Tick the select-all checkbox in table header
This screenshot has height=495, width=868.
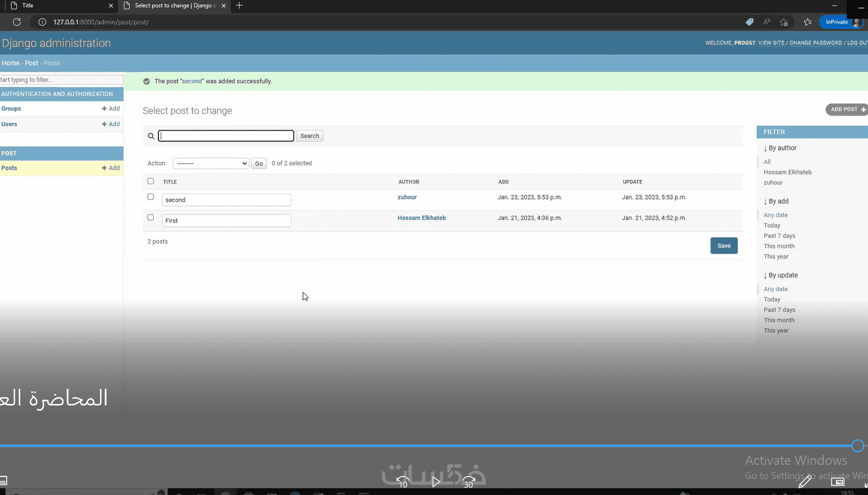151,181
